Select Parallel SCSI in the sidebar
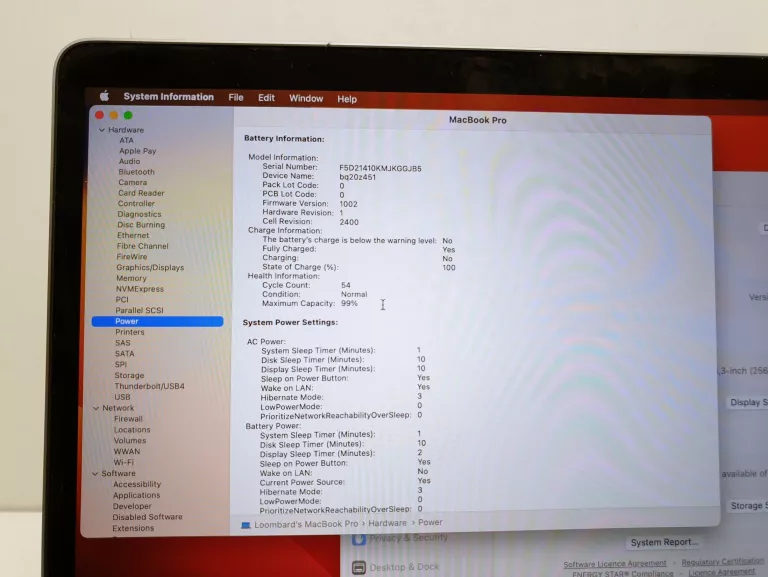Screen dimensions: 768x577 (x=140, y=310)
